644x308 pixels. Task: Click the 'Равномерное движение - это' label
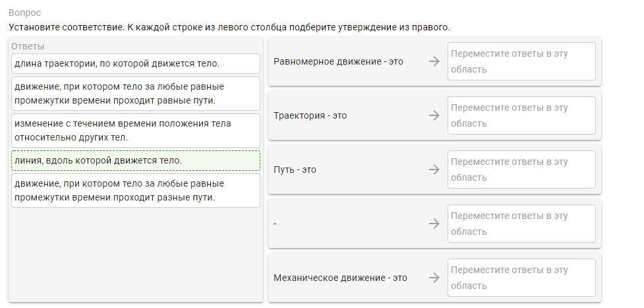pos(338,62)
